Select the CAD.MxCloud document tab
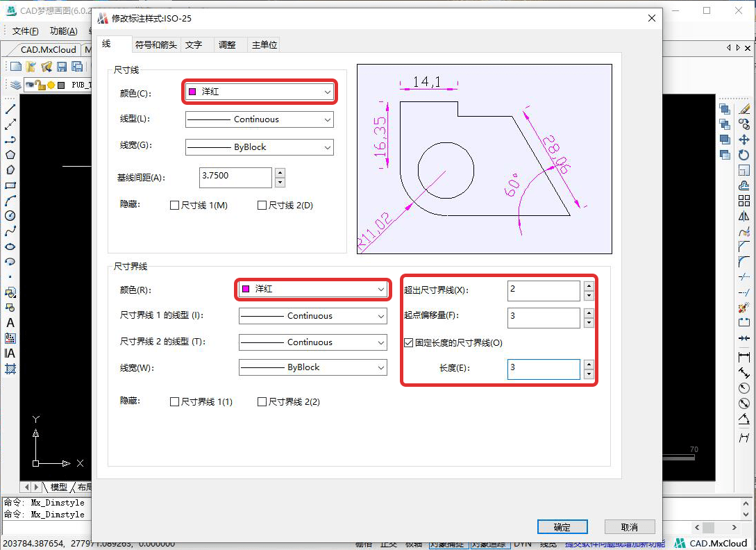The height and width of the screenshot is (550, 756). (x=48, y=50)
